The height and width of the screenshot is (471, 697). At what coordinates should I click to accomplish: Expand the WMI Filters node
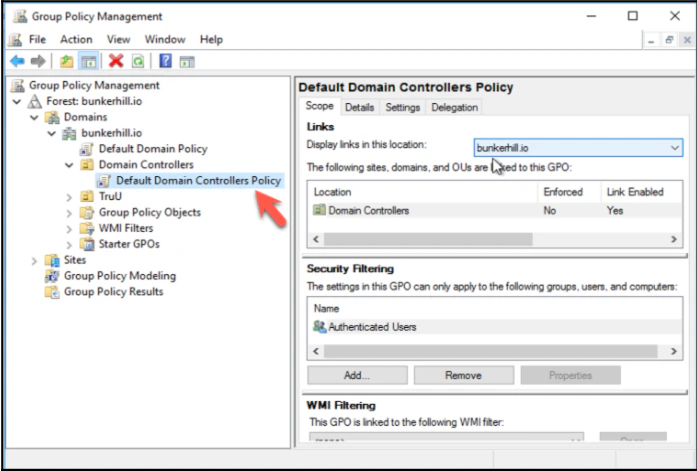69,229
